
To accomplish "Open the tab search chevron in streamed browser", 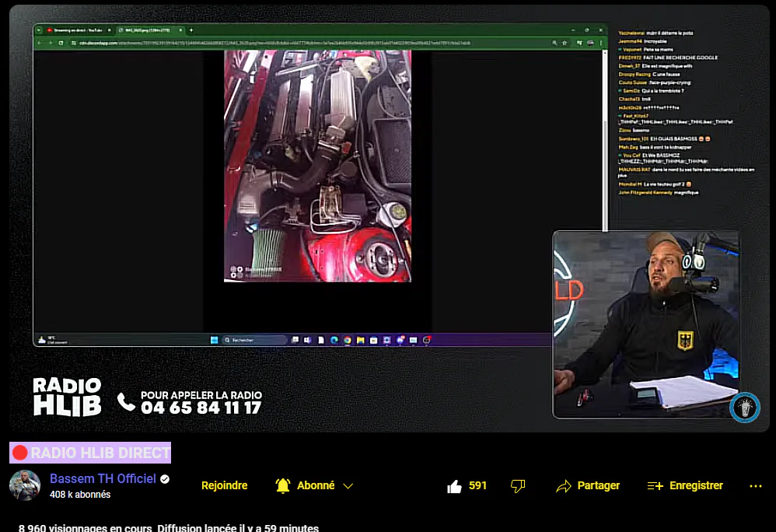I will pos(39,30).
